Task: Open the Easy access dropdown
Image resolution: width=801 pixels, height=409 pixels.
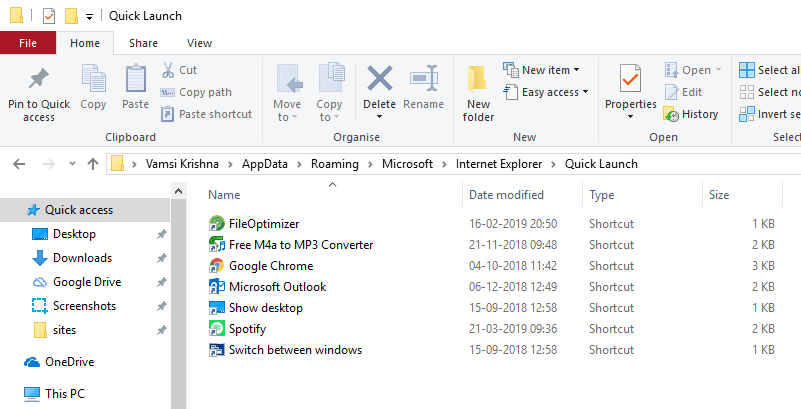Action: [585, 92]
